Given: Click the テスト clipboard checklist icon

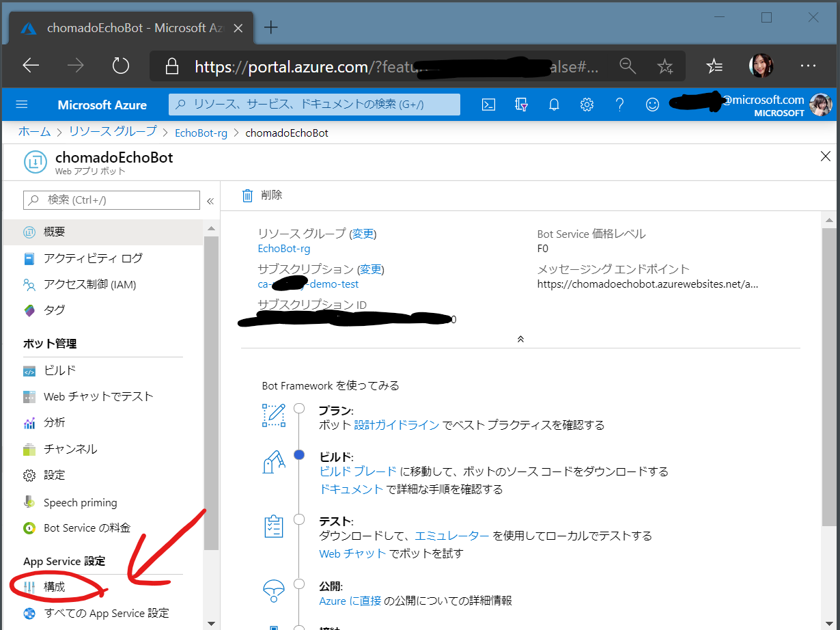Looking at the screenshot, I should pyautogui.click(x=274, y=526).
